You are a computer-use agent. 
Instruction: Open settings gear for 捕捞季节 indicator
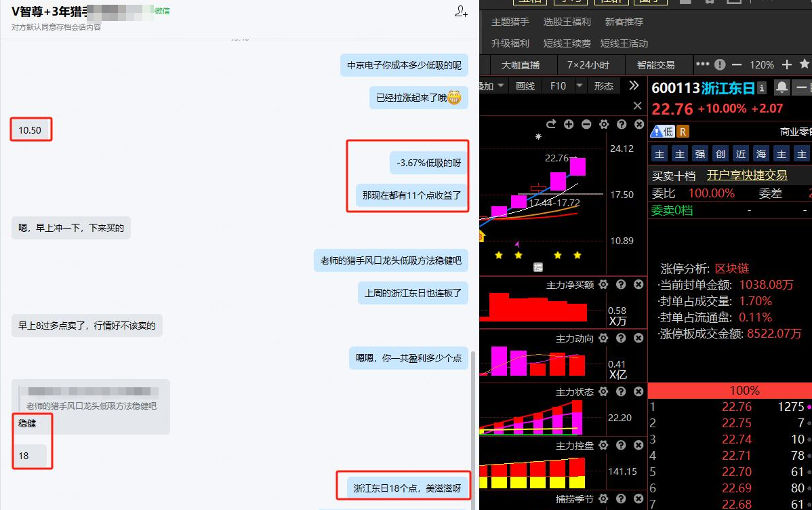click(x=603, y=498)
